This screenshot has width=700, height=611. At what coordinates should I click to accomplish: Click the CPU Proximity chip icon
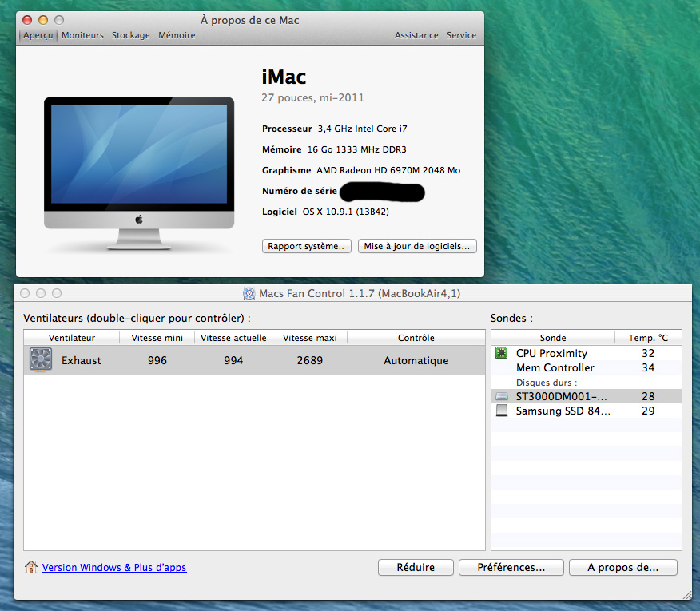[x=501, y=353]
